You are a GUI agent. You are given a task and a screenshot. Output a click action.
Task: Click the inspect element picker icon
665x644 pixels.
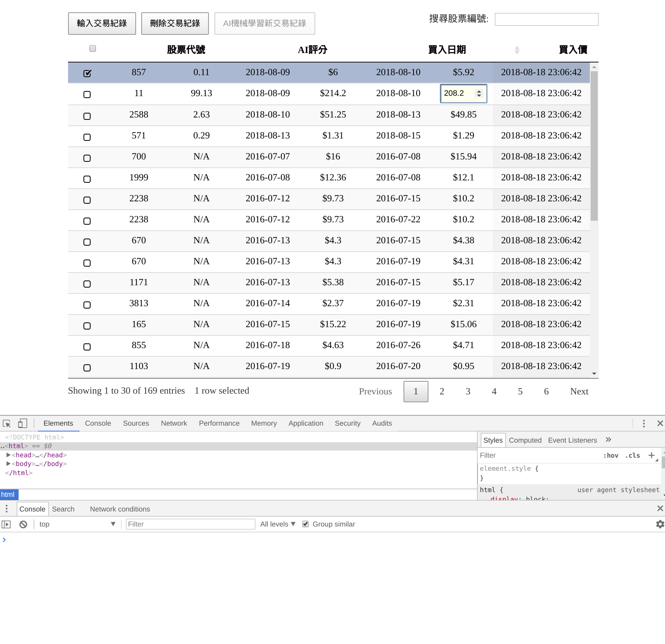(x=7, y=424)
